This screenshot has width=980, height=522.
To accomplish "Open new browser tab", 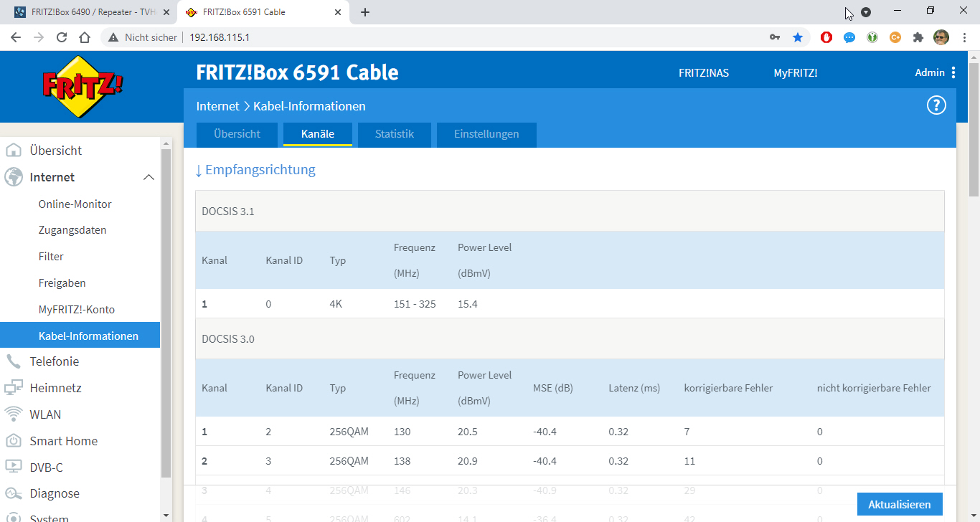I will (x=365, y=12).
